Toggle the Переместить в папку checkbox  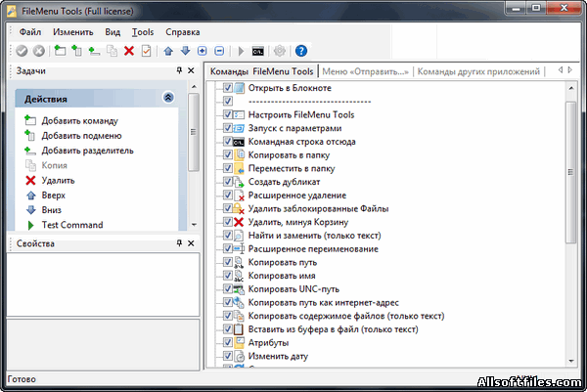pos(228,168)
